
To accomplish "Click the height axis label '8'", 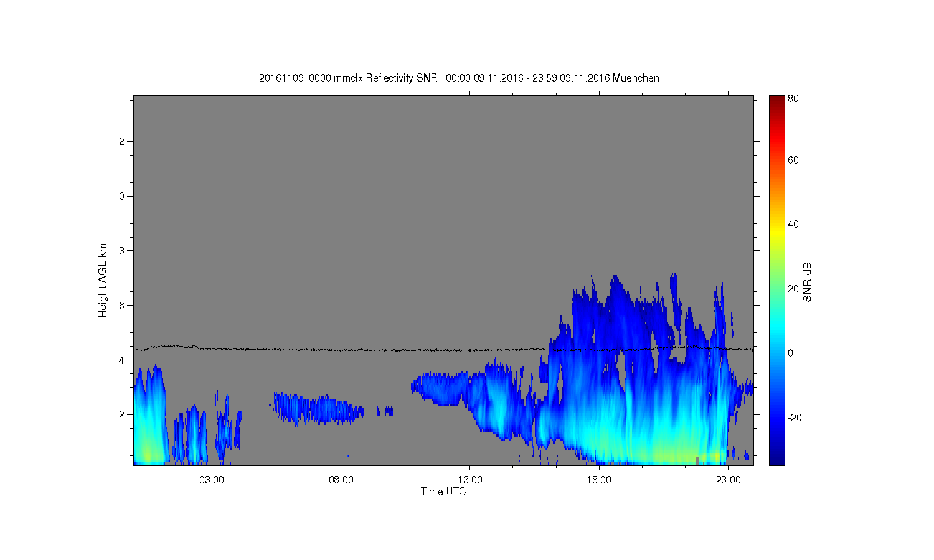I will pyautogui.click(x=123, y=251).
